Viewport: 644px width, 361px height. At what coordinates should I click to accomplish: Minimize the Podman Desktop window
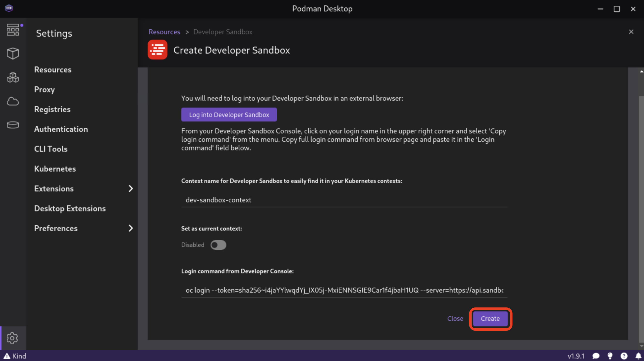(600, 9)
